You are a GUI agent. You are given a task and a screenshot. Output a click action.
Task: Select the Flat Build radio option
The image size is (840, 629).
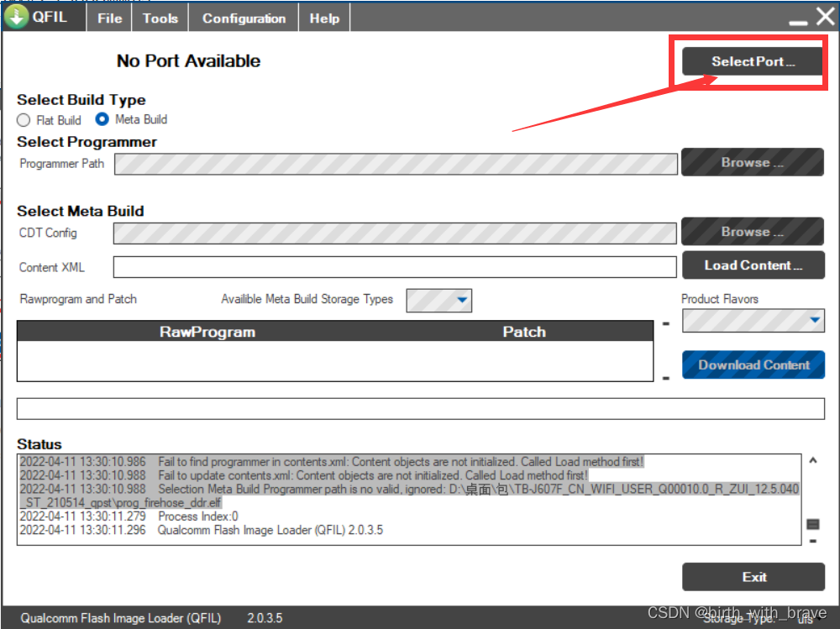(49, 120)
